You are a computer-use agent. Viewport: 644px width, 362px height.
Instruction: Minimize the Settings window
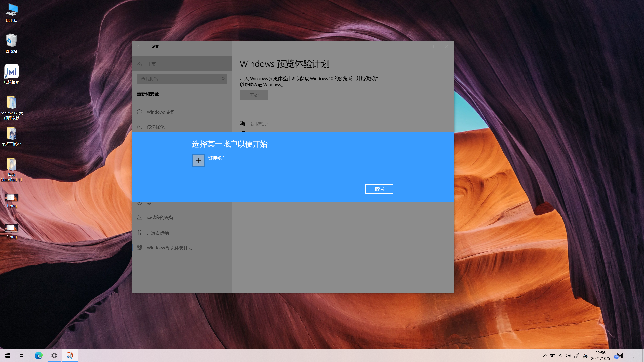[418, 46]
